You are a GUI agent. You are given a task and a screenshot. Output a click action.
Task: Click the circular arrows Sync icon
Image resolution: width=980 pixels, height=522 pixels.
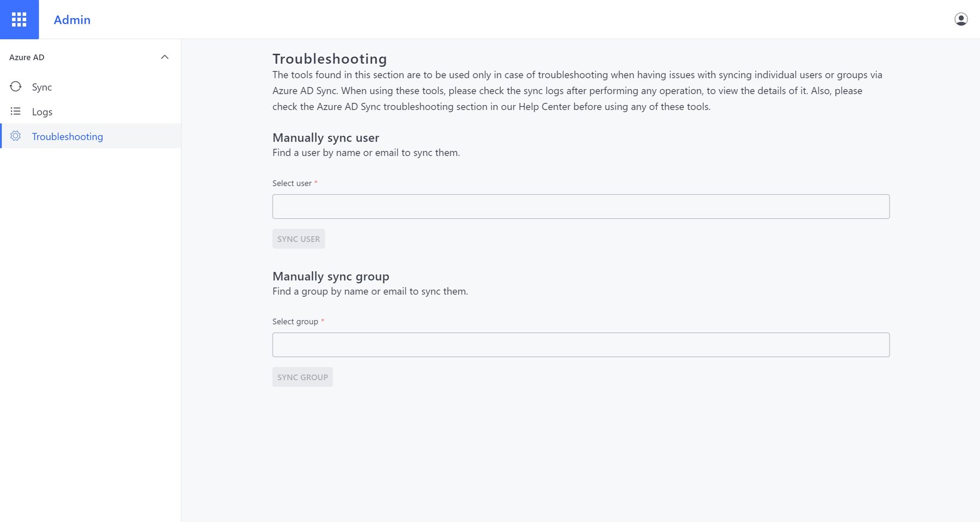coord(16,87)
